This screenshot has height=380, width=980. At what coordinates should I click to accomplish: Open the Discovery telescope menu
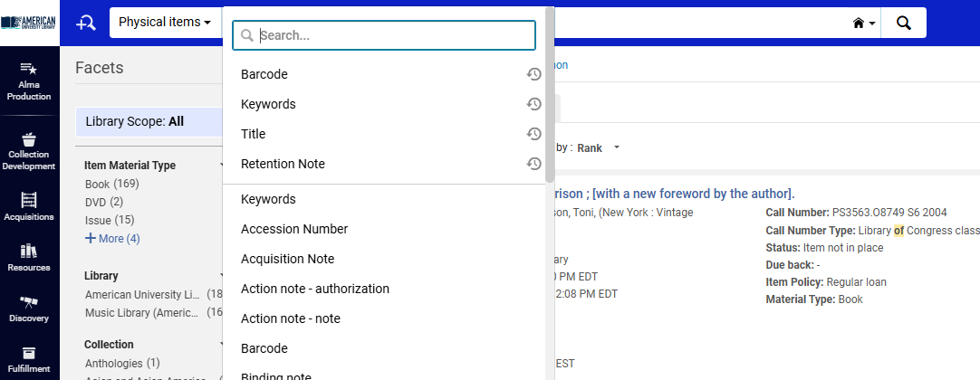click(29, 308)
